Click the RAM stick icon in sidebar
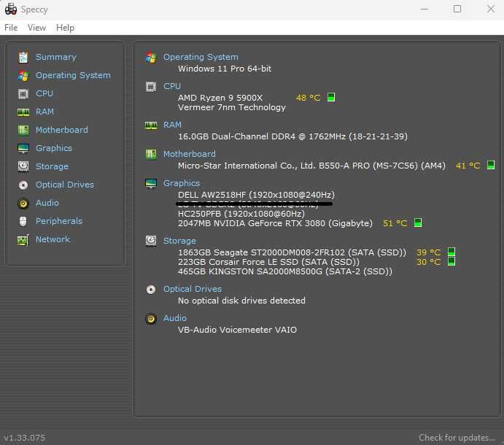This screenshot has width=504, height=445. [23, 112]
